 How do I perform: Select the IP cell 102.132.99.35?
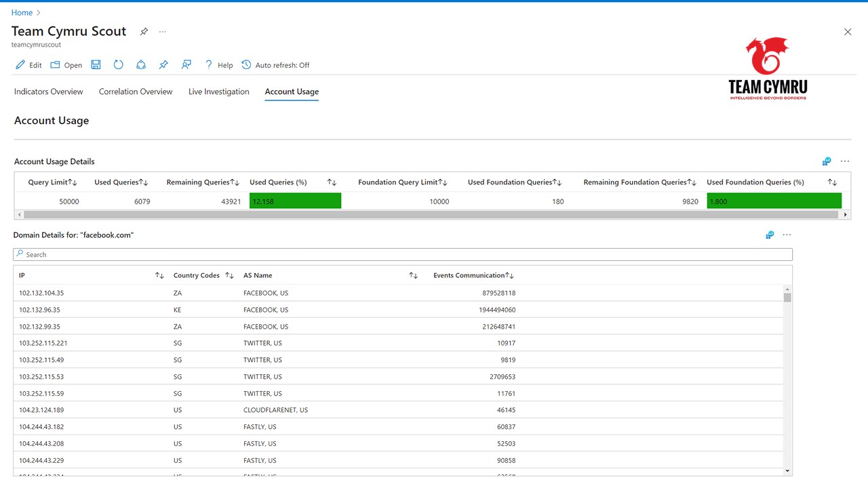(39, 327)
